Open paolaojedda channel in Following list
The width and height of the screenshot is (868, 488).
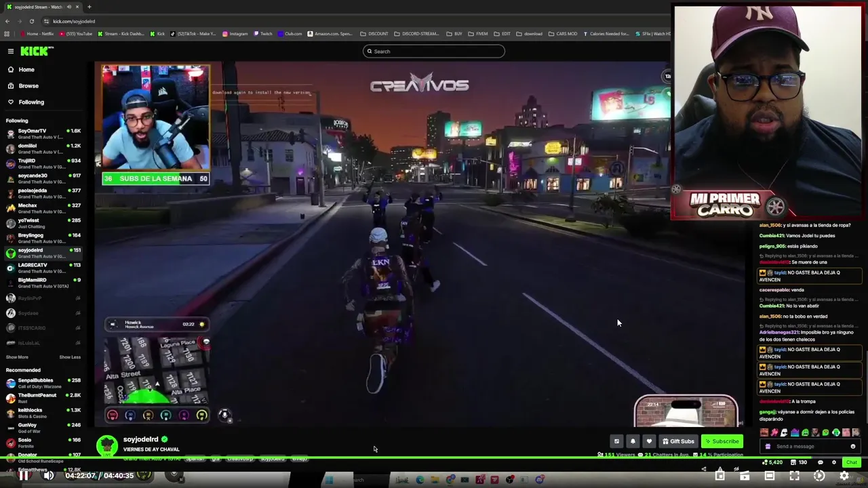pos(43,193)
